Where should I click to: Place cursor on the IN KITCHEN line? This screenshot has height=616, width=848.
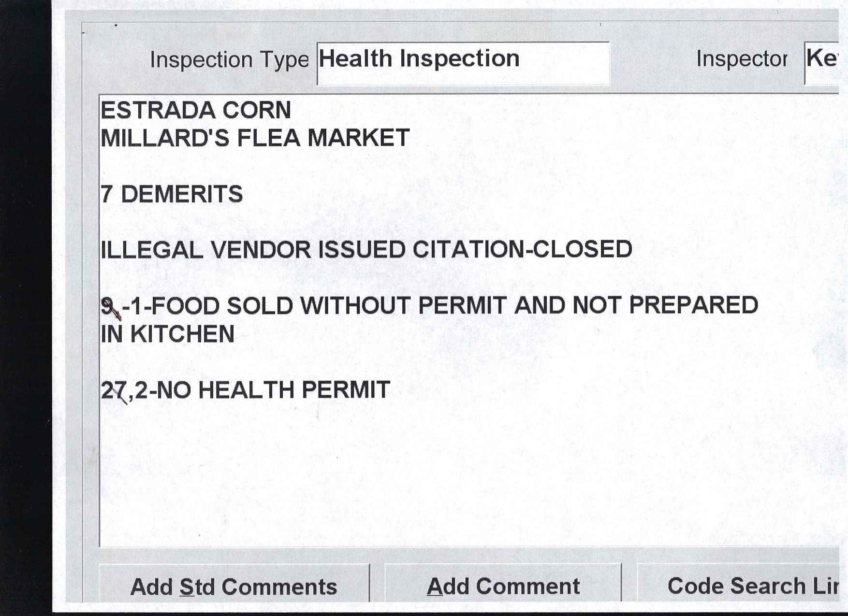168,334
